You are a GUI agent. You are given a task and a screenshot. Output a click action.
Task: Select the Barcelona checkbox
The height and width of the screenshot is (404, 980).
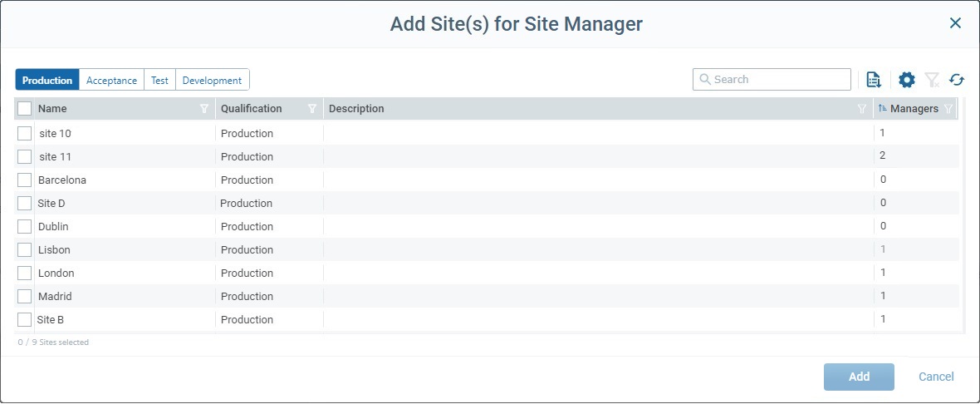click(24, 180)
